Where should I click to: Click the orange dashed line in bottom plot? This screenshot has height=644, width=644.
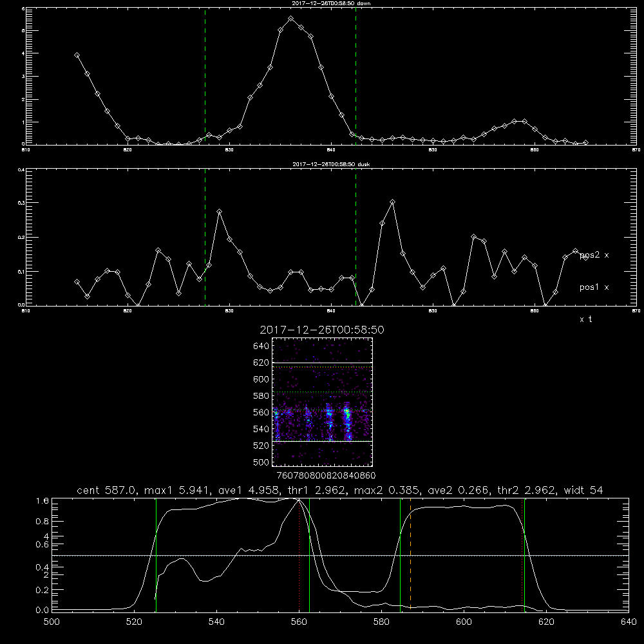[x=410, y=554]
